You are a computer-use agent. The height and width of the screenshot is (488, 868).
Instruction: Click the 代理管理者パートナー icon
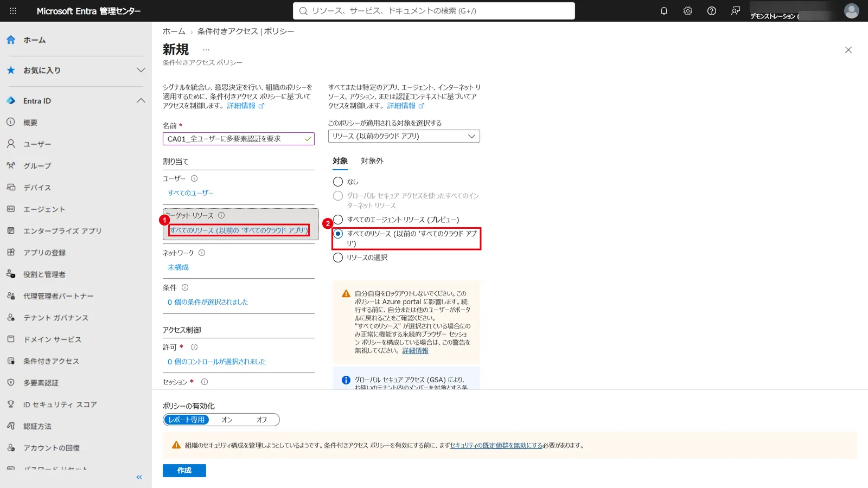(x=11, y=296)
